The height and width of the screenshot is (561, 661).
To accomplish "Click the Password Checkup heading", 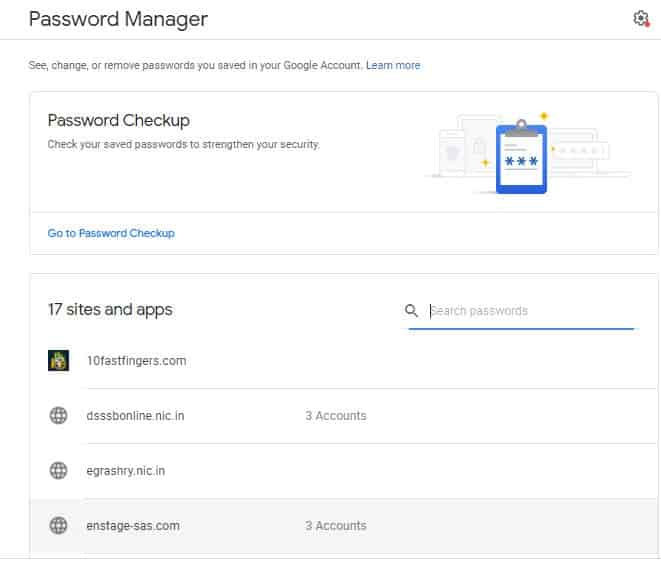I will (118, 121).
